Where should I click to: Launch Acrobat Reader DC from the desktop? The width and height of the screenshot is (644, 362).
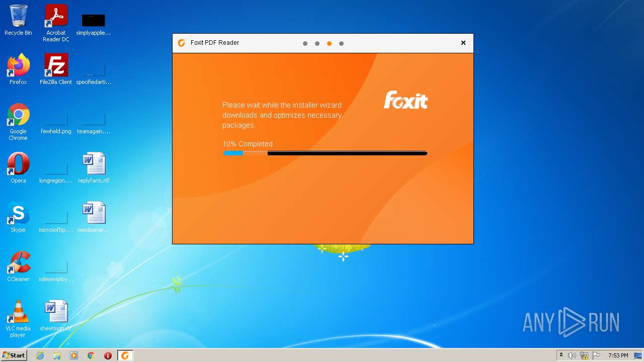56,23
